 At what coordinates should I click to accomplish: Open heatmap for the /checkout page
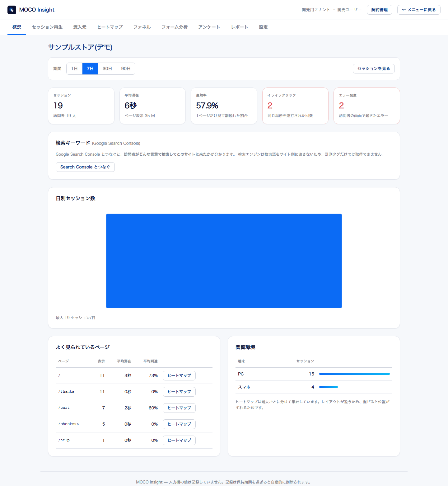point(179,424)
